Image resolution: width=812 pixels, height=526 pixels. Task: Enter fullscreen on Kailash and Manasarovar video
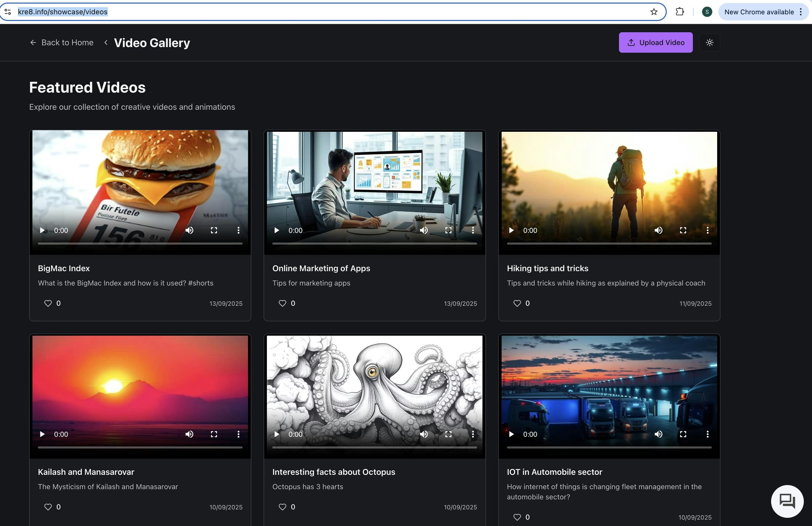pos(214,434)
